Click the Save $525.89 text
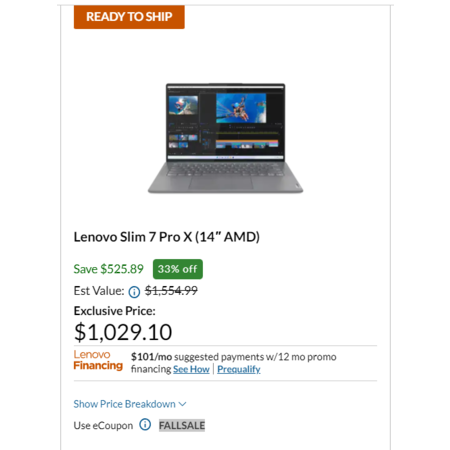Screen dimensions: 450x450 tap(109, 269)
